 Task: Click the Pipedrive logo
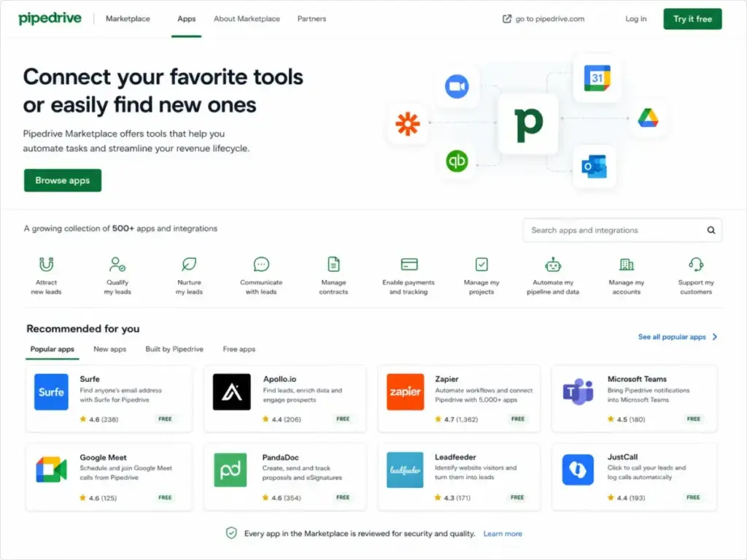point(50,18)
